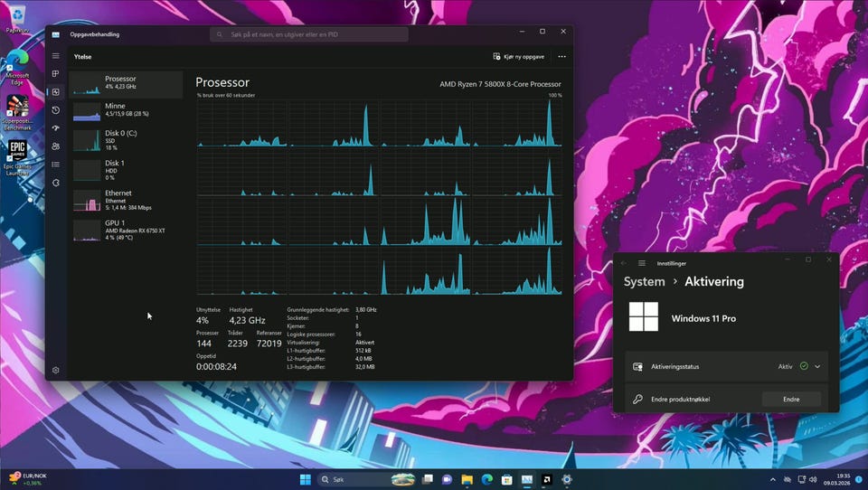Open File Explorer from the taskbar
Viewport: 868px width, 490px height.
pyautogui.click(x=467, y=479)
